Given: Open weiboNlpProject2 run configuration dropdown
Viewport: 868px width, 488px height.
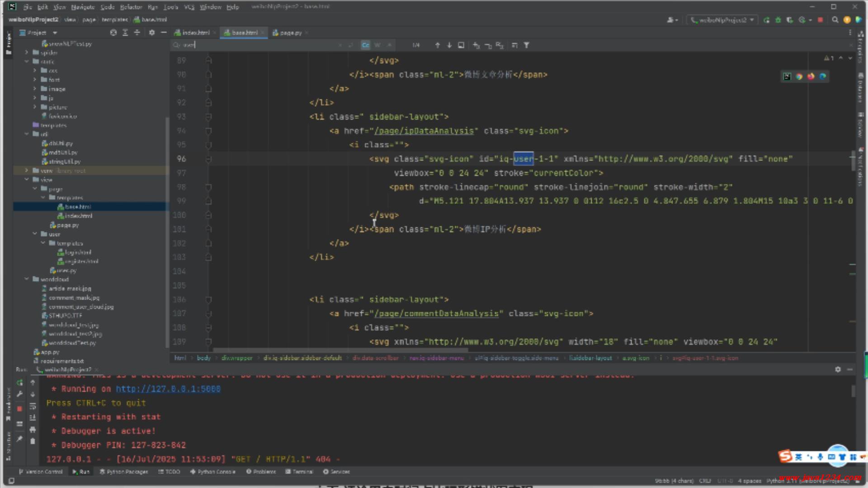Looking at the screenshot, I should [x=722, y=20].
